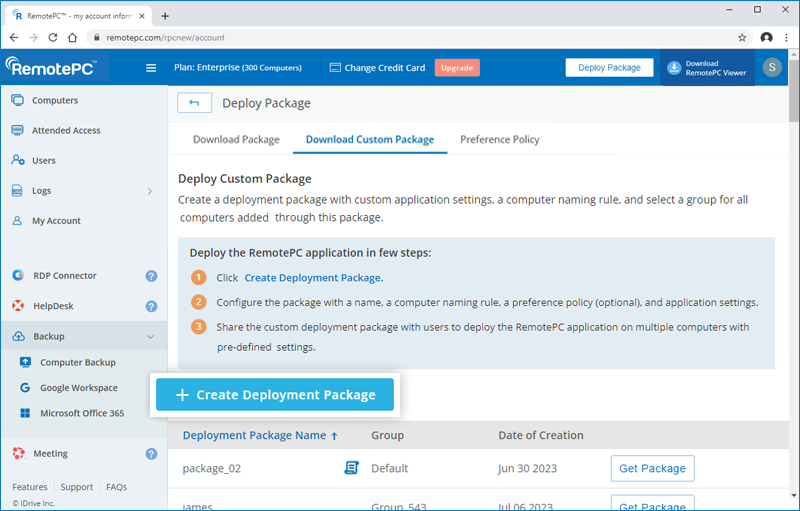The image size is (800, 511).
Task: Bookmark this page with the star icon
Action: click(742, 37)
